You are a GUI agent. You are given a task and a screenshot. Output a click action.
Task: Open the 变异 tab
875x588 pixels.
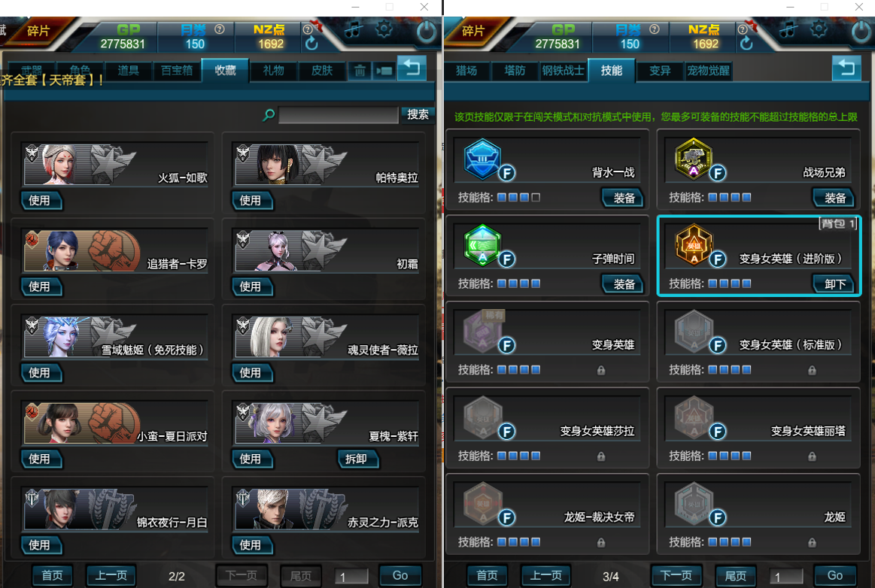pos(660,71)
